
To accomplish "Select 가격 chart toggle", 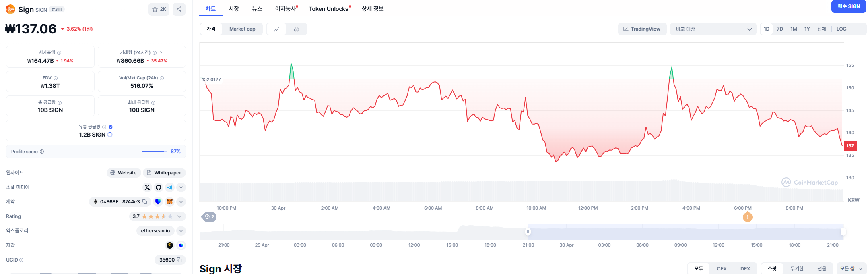I will tap(211, 29).
